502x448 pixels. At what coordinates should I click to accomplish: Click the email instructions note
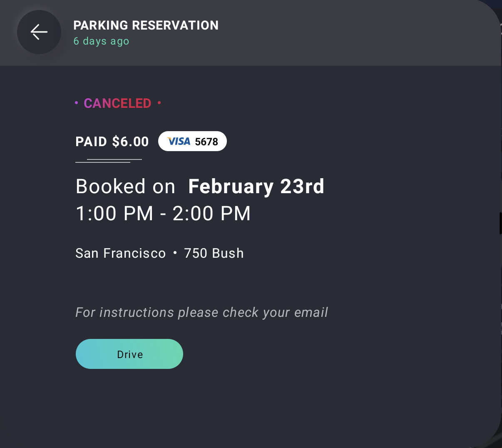(x=201, y=312)
